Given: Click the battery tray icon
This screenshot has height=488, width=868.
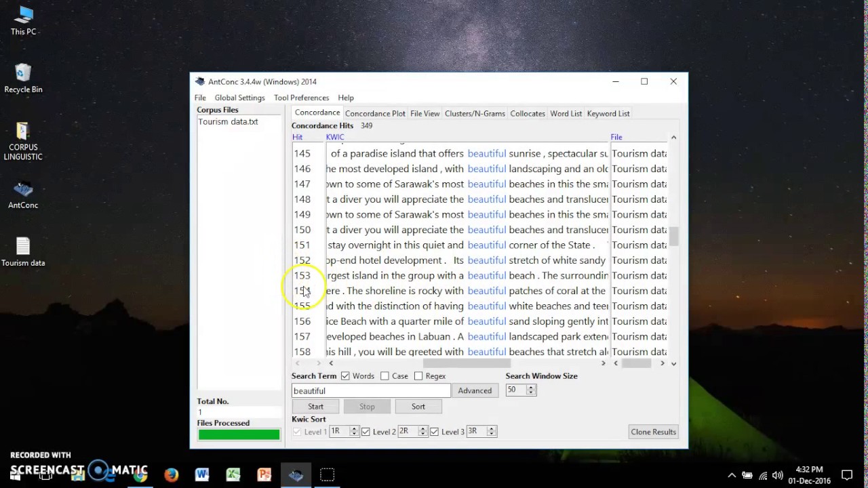Looking at the screenshot, I should point(747,475).
